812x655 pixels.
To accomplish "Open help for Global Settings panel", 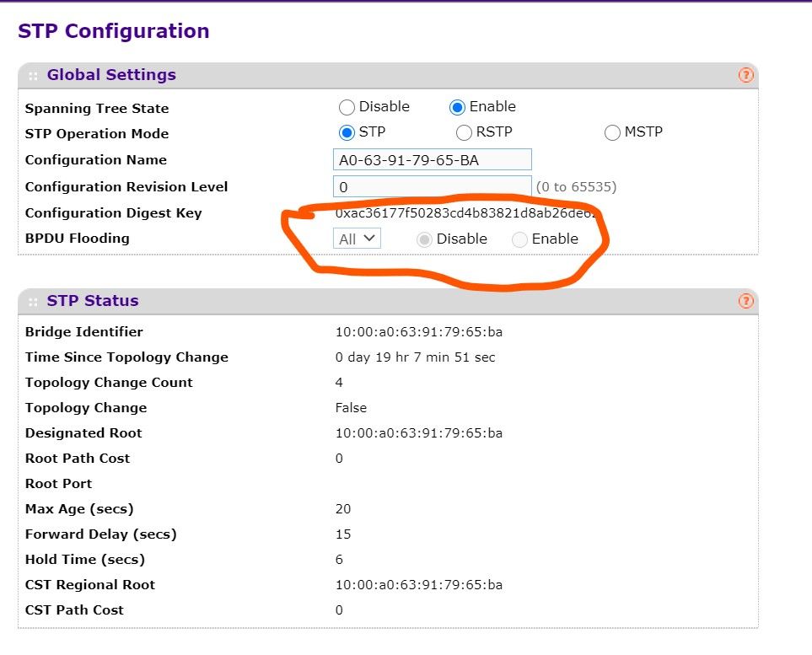I will [745, 75].
